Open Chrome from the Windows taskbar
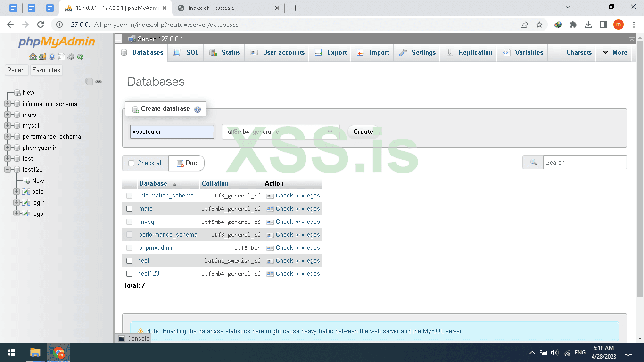The height and width of the screenshot is (362, 644). (59, 353)
